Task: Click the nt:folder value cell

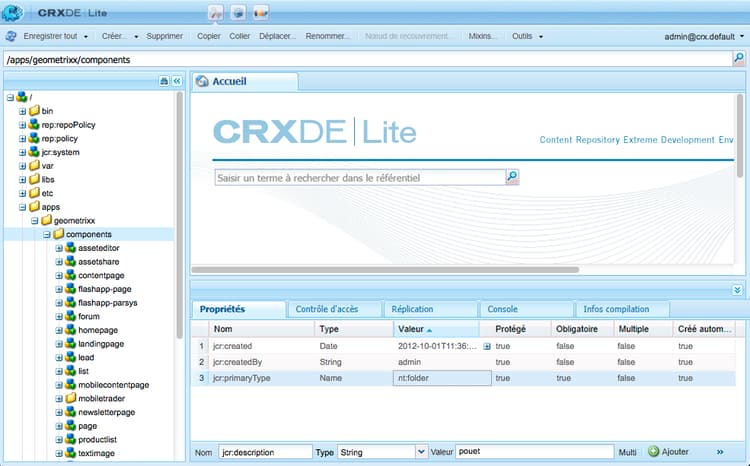Action: [x=442, y=378]
